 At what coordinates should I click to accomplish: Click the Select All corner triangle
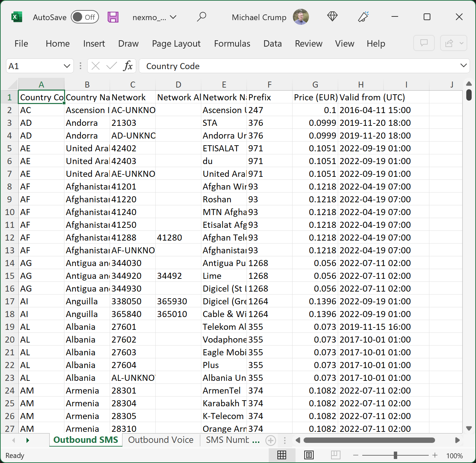click(12, 84)
